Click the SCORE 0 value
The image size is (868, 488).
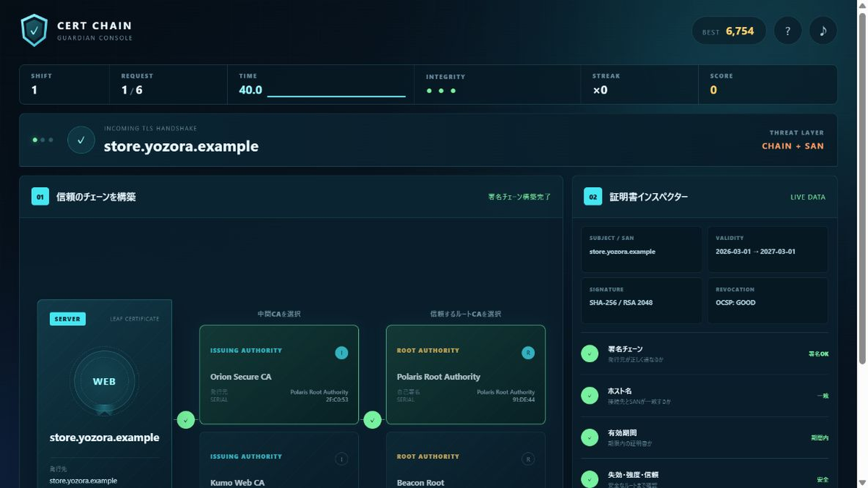click(x=713, y=90)
